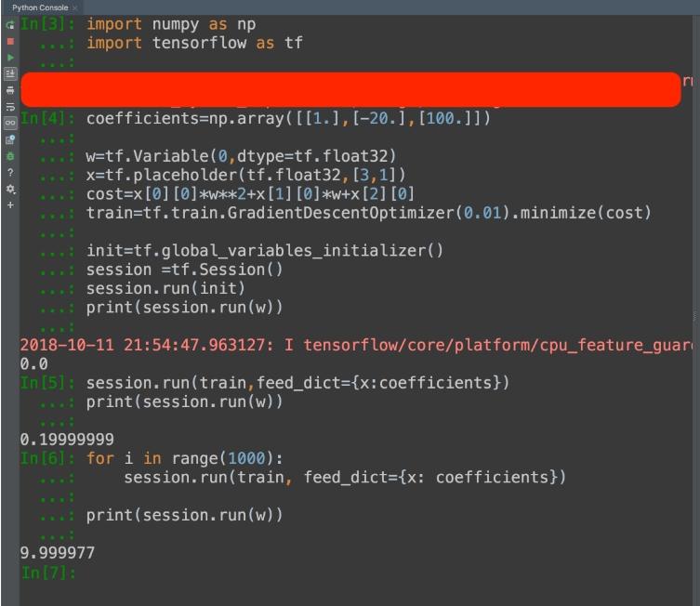This screenshot has height=606, width=700.
Task: Click the red tensorflow cpu_feature_guard log line
Action: (x=356, y=345)
